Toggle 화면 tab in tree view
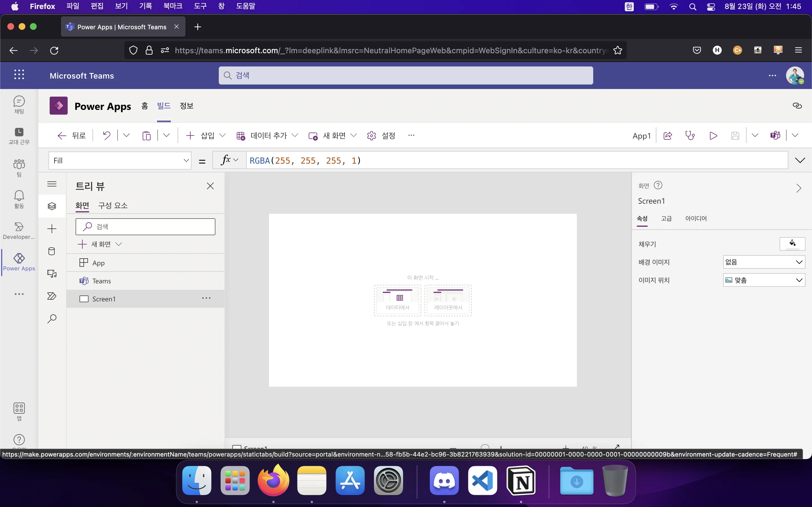Screen dimensions: 812x507 82,206
